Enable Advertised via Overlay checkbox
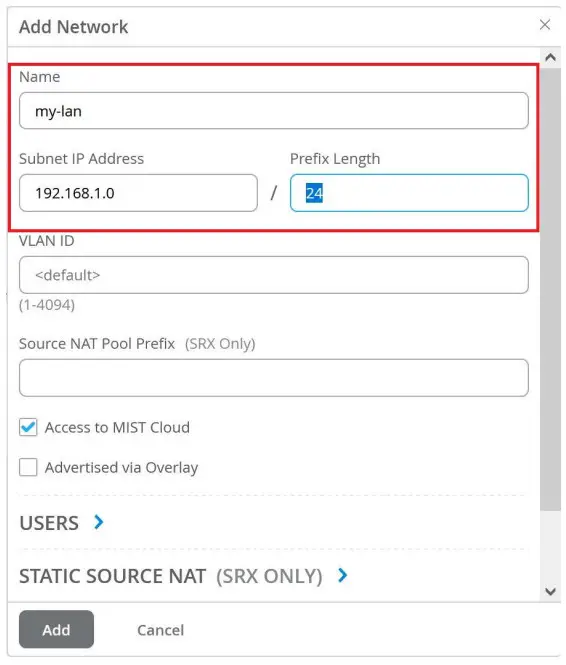566x665 pixels. [28, 467]
